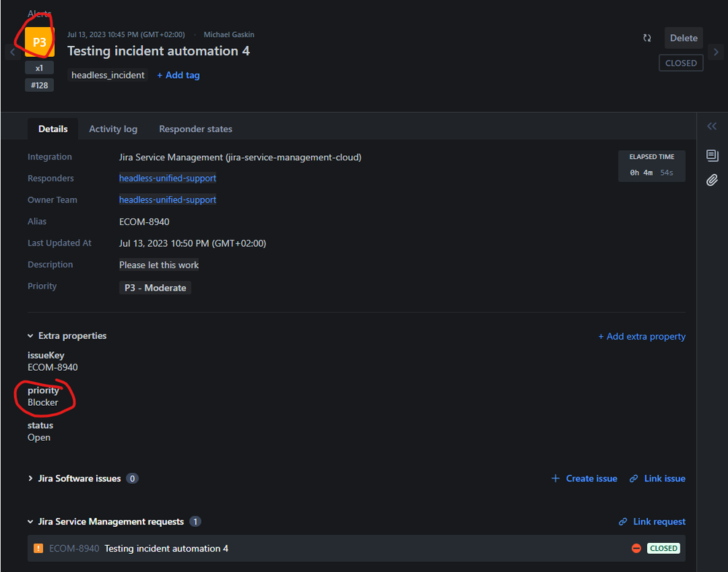Image resolution: width=728 pixels, height=572 pixels.
Task: Click Add extra property
Action: point(641,337)
